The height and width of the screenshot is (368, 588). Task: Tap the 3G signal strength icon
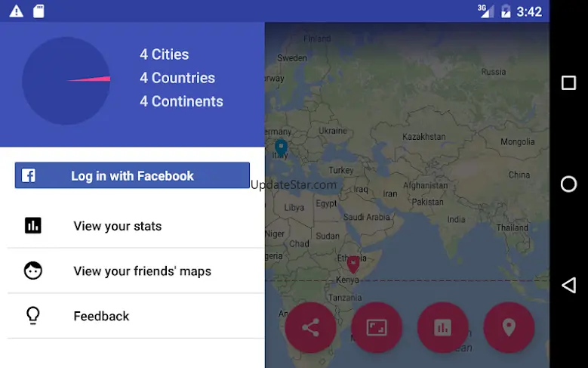point(485,11)
